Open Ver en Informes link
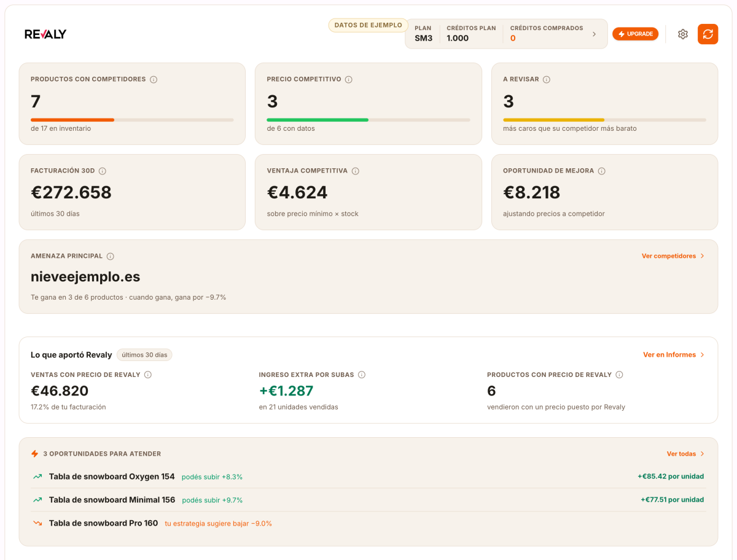 pos(674,355)
